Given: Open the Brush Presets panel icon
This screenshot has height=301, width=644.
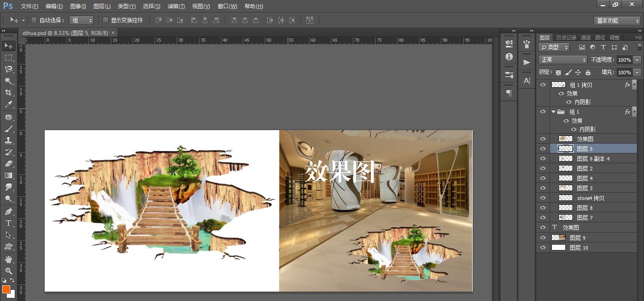Looking at the screenshot, I should pyautogui.click(x=509, y=75).
